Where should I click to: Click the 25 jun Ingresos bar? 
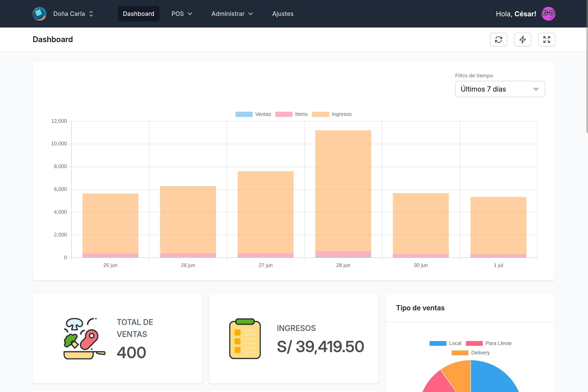pos(110,224)
